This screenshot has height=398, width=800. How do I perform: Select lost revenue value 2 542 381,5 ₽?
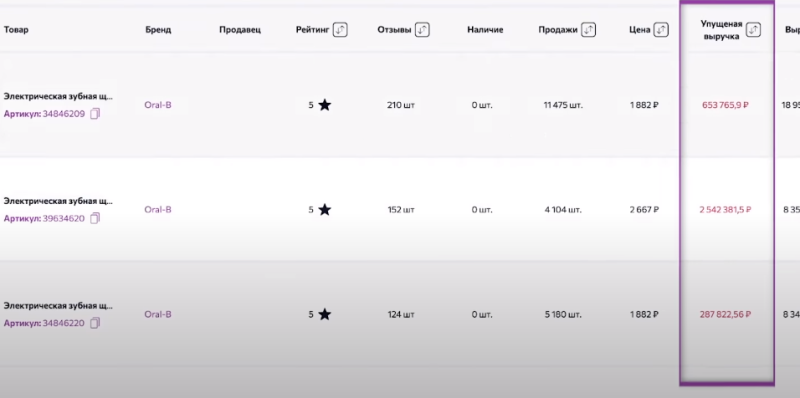pyautogui.click(x=725, y=210)
